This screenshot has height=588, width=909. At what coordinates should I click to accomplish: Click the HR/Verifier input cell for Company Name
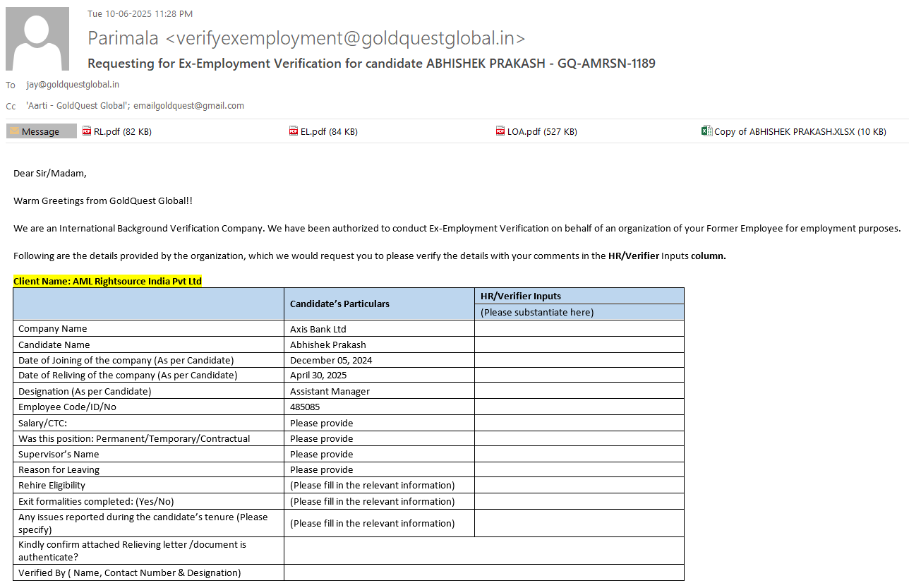click(579, 329)
